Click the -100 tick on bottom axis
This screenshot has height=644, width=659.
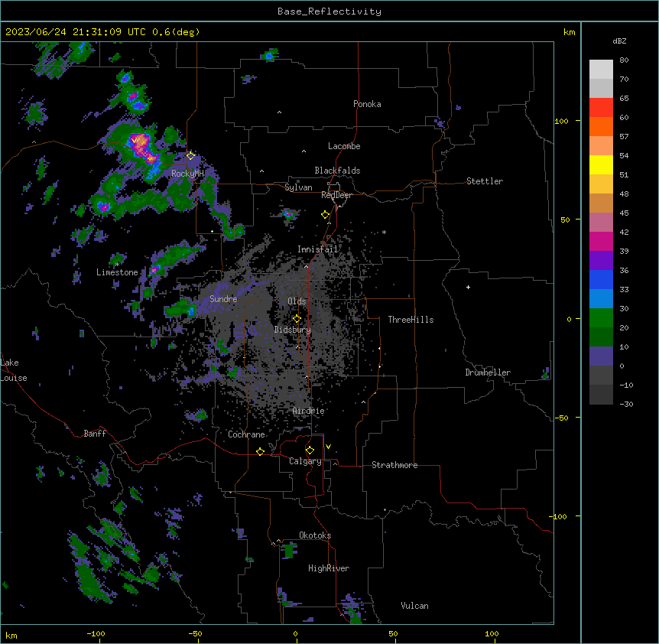point(96,633)
